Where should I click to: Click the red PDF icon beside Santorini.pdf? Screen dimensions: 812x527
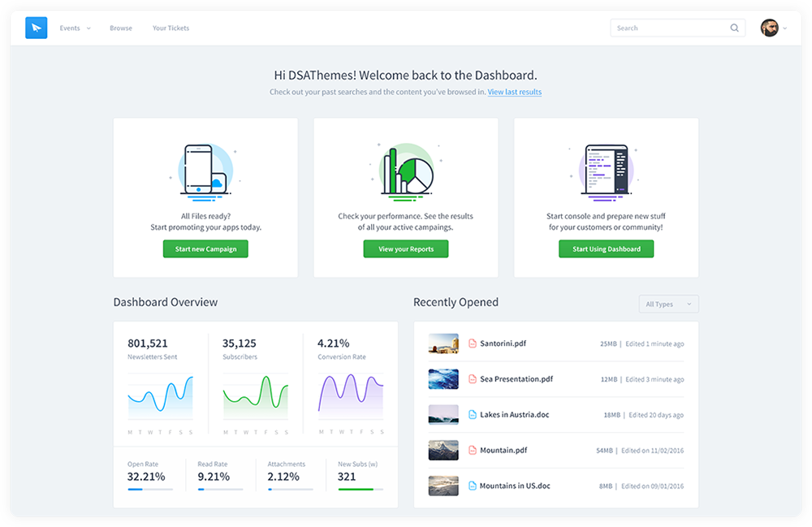[x=473, y=343]
